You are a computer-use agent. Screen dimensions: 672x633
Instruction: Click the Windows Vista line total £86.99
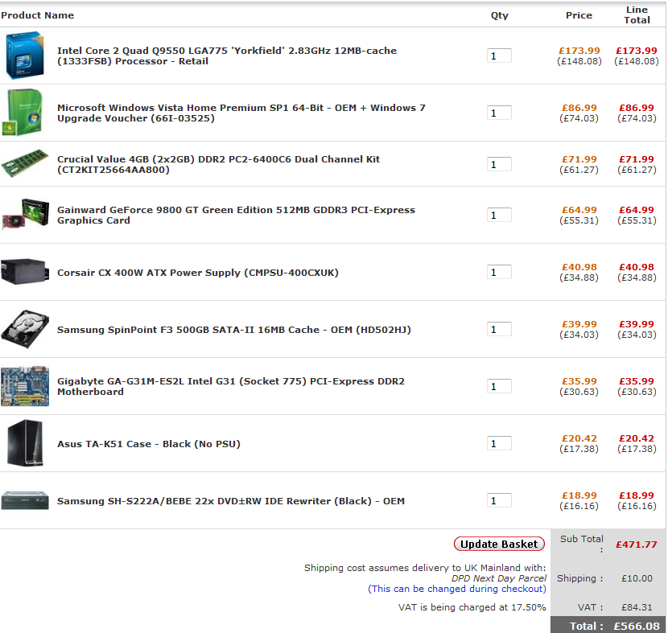637,108
